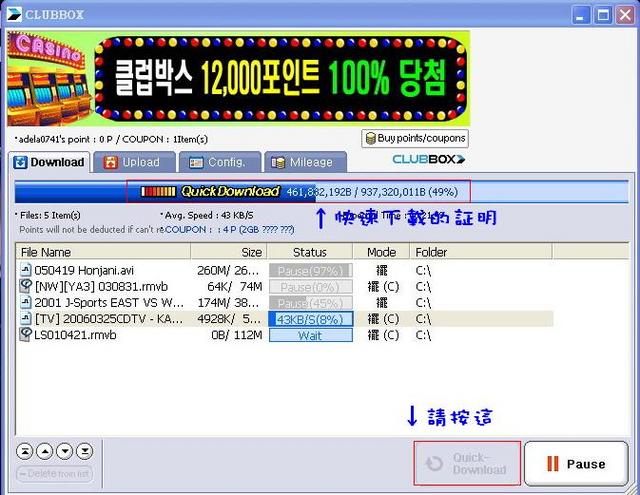Sort list by Status column header

tap(310, 252)
